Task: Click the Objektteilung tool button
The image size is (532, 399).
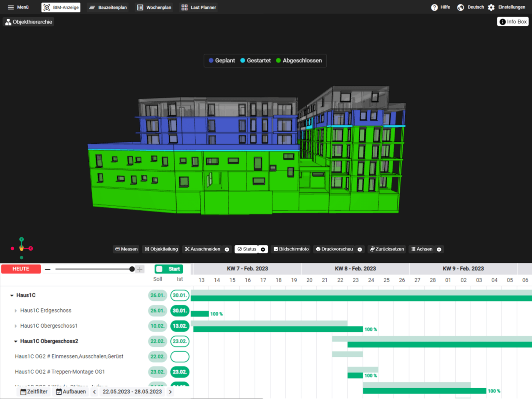Action: tap(161, 249)
